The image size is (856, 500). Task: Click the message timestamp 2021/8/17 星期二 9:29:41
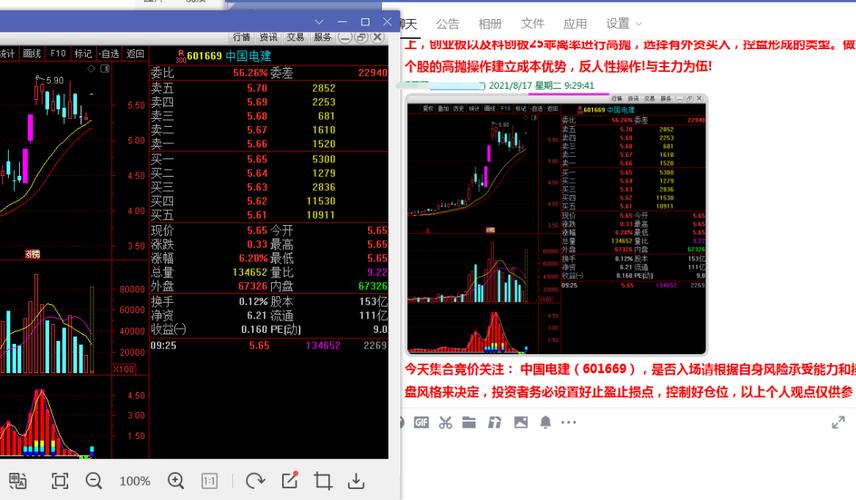(x=541, y=85)
